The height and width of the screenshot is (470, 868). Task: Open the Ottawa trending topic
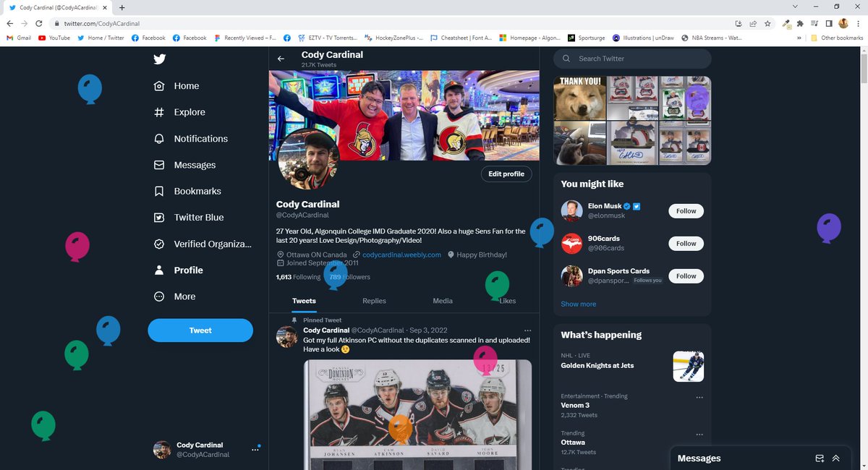coord(573,442)
